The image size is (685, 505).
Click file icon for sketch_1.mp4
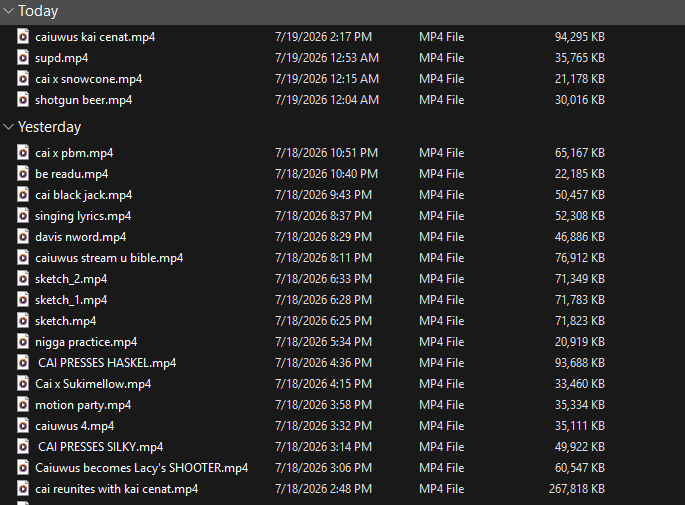23,300
